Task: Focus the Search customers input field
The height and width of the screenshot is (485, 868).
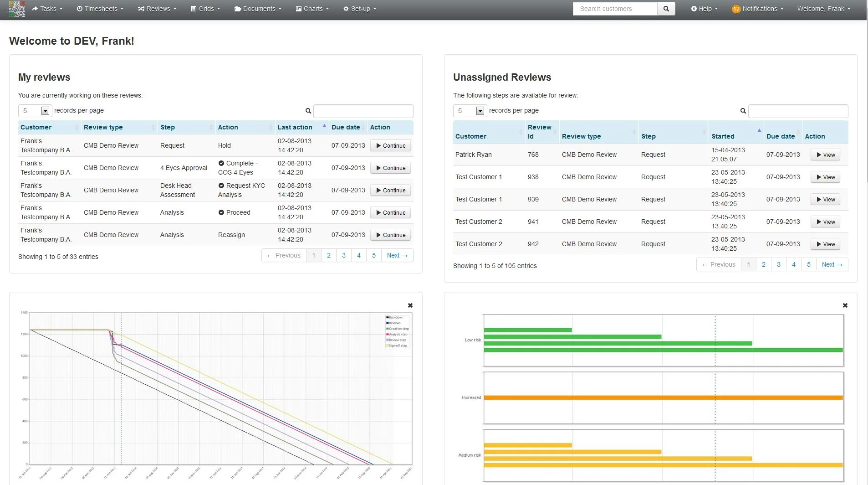Action: [x=615, y=9]
